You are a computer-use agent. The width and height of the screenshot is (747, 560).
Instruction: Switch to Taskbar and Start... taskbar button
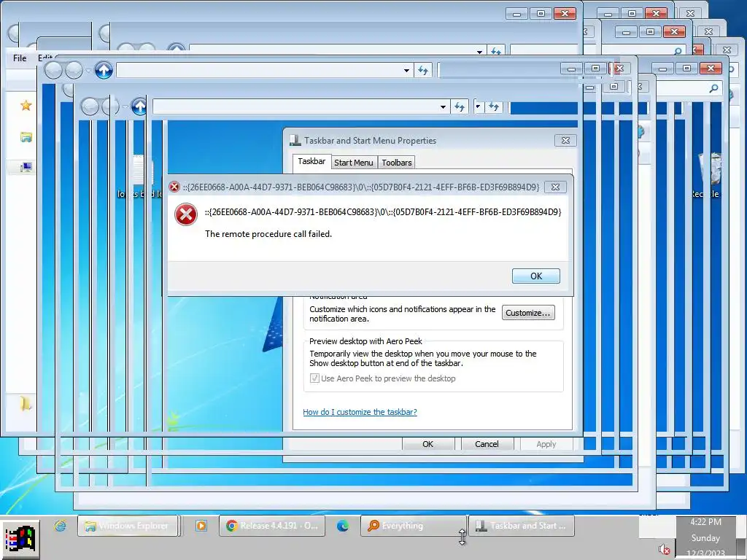click(522, 526)
